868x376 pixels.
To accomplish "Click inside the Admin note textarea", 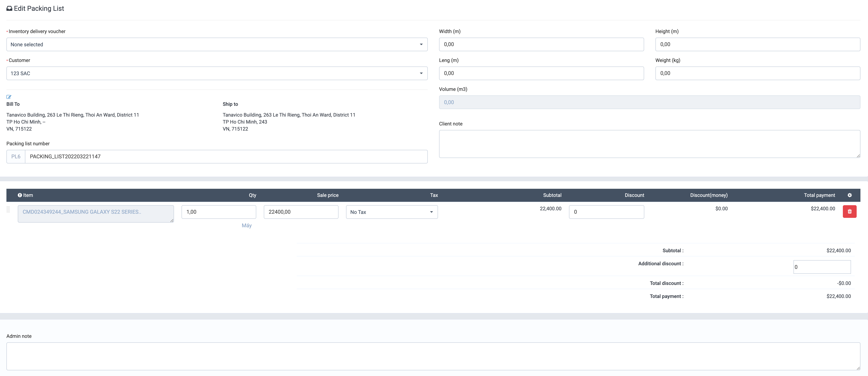I will pos(433,356).
